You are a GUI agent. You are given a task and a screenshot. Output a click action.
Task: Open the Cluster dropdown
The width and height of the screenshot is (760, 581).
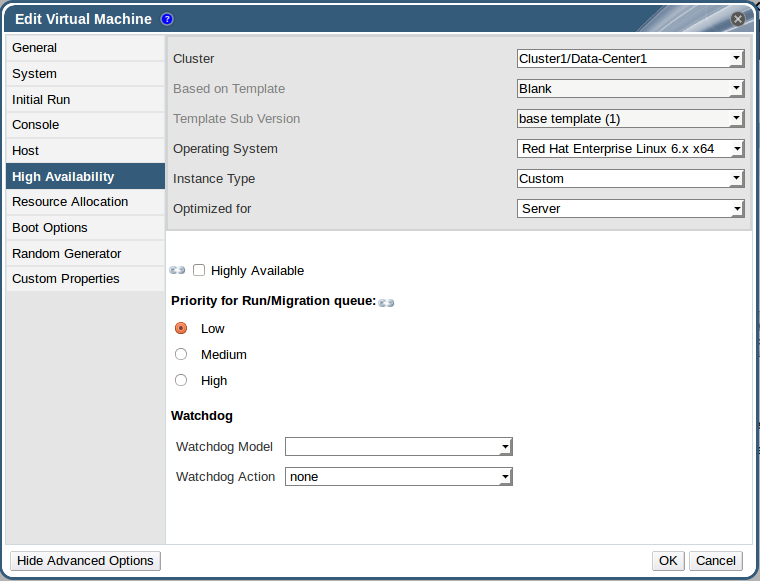pos(630,59)
